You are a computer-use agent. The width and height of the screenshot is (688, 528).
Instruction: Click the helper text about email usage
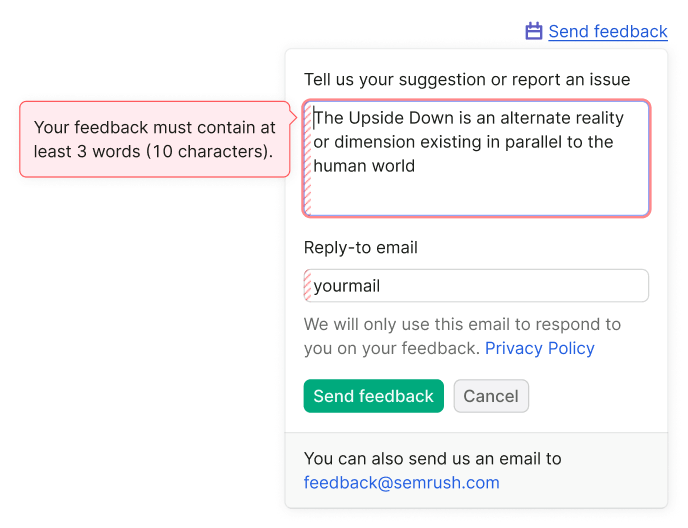point(462,336)
